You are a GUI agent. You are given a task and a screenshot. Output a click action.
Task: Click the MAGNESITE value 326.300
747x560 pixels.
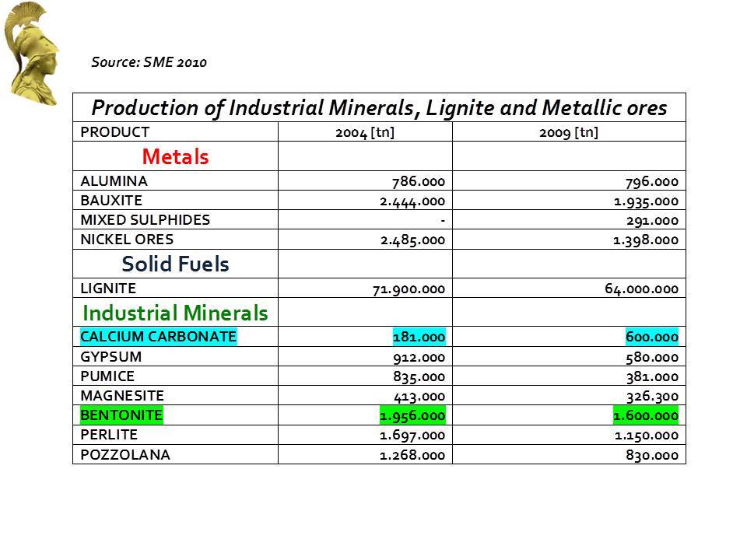653,397
